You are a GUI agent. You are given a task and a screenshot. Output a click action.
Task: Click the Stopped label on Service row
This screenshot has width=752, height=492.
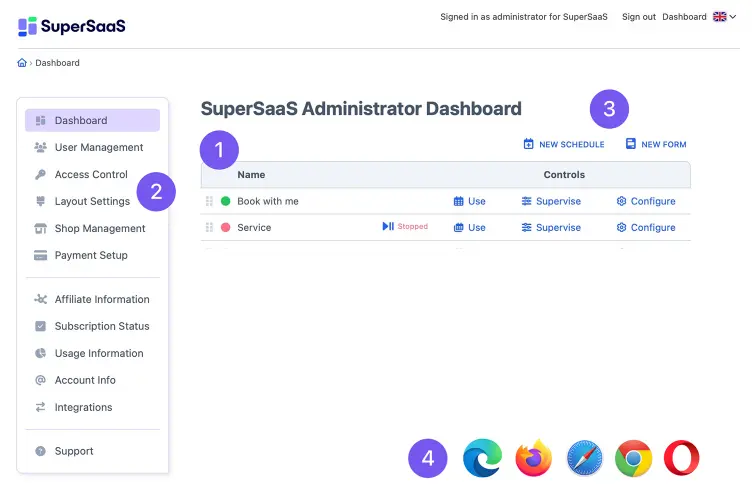(412, 226)
